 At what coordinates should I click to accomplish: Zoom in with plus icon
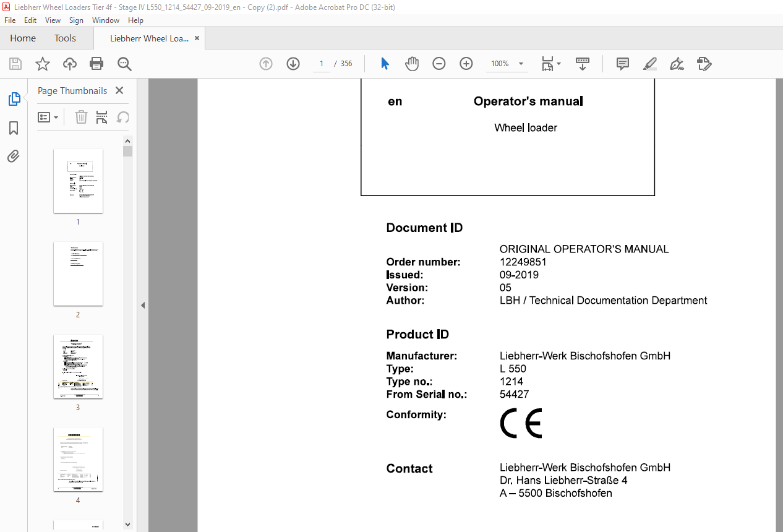(x=466, y=64)
